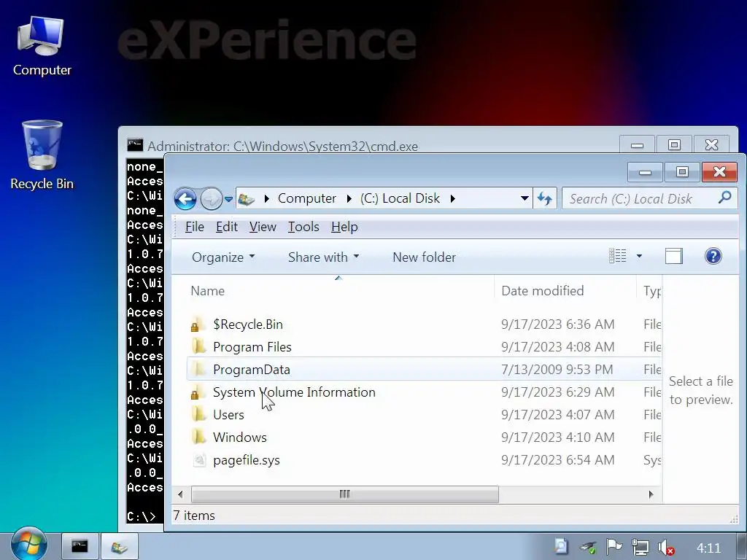Image resolution: width=747 pixels, height=560 pixels.
Task: Select the pagefile.sys file icon
Action: pos(199,460)
